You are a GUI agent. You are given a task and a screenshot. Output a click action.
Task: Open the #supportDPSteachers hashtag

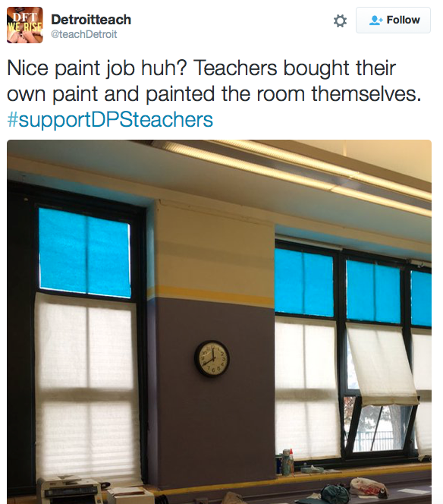click(110, 120)
